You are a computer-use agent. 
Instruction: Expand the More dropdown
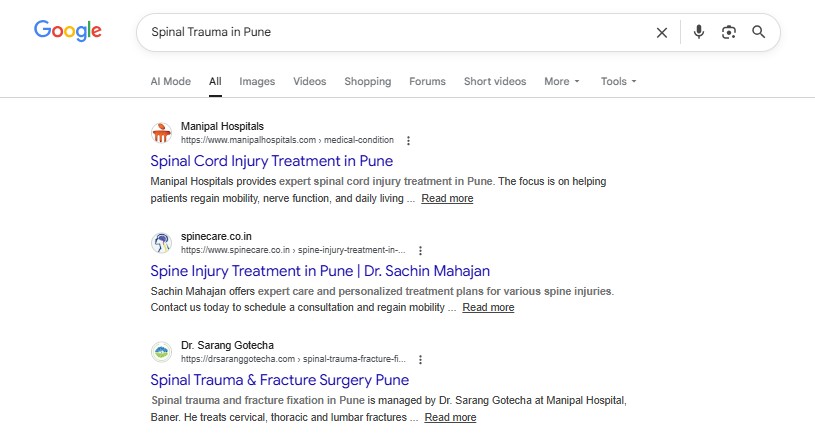click(x=561, y=82)
